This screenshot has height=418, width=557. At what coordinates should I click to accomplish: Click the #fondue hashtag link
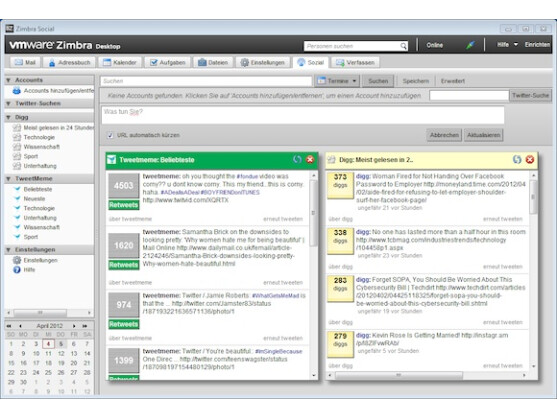pyautogui.click(x=247, y=177)
